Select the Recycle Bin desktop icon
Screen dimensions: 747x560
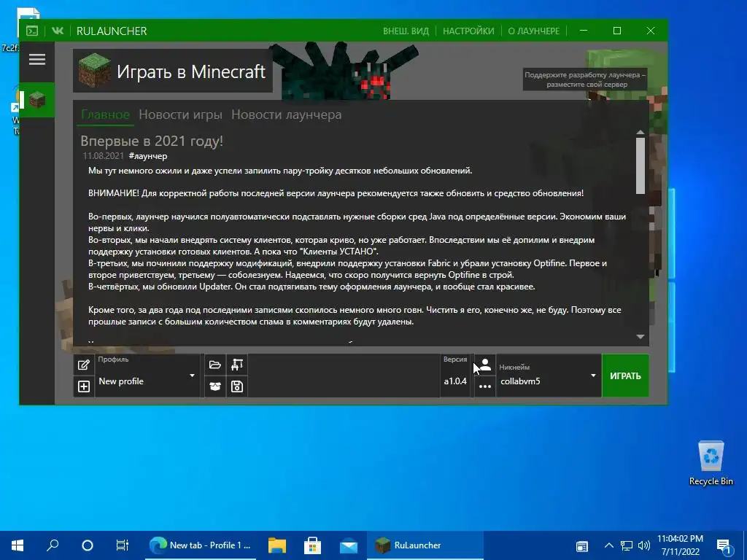tap(711, 463)
